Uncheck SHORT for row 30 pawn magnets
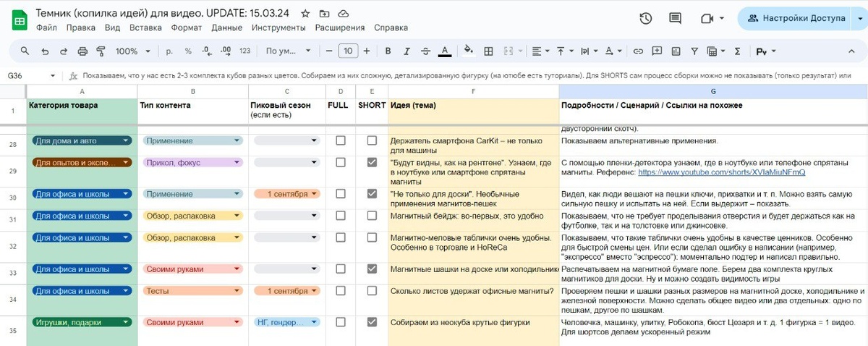 372,194
